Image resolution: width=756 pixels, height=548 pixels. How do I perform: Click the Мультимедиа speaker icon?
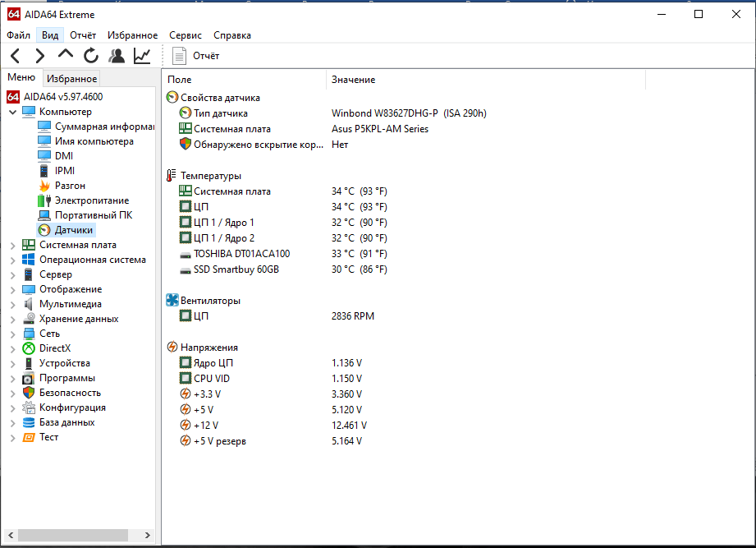coord(29,304)
